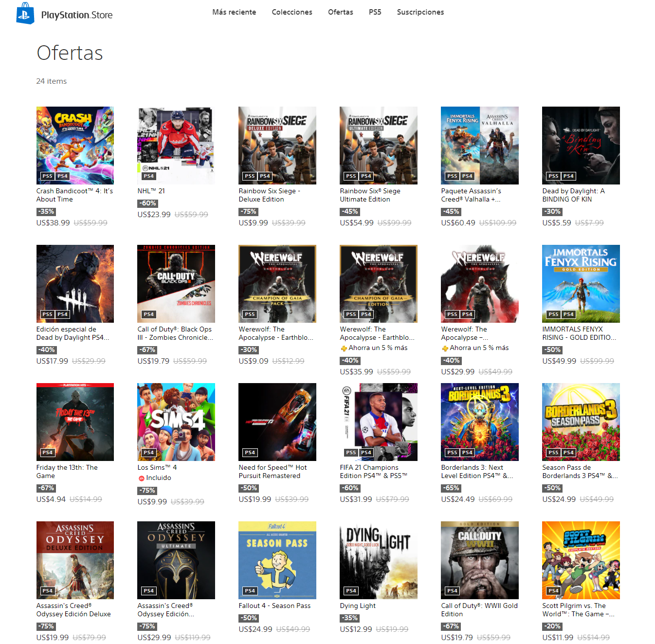Open the PS5 navigation tab
Viewport: 655px width, 644px height.
pyautogui.click(x=375, y=12)
